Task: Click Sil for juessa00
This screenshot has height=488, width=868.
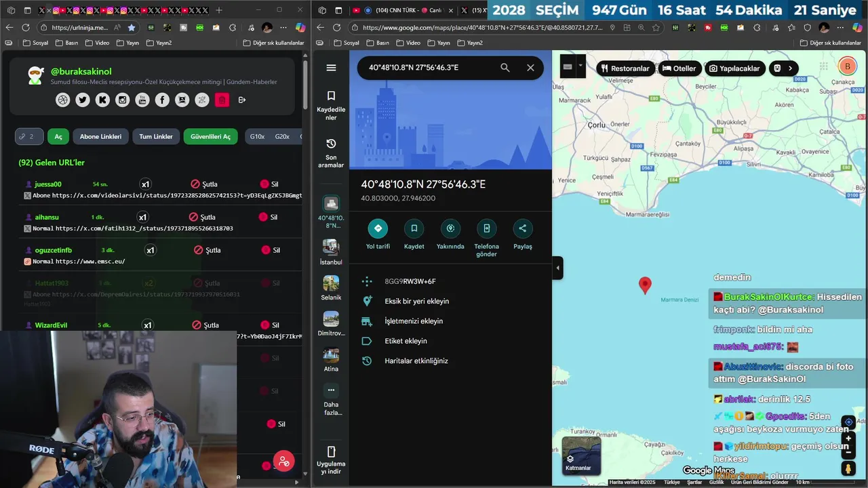Action: [270, 184]
